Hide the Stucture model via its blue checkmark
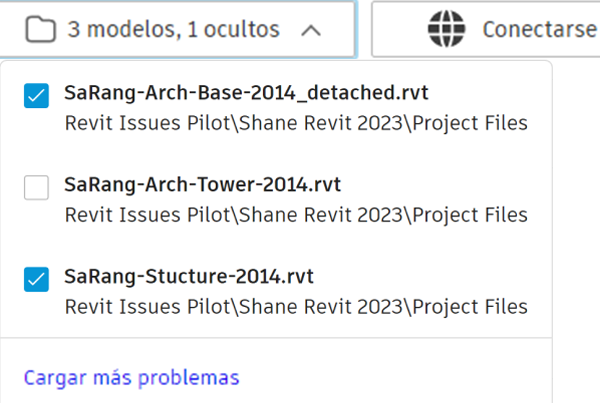Image resolution: width=600 pixels, height=403 pixels. 36,280
